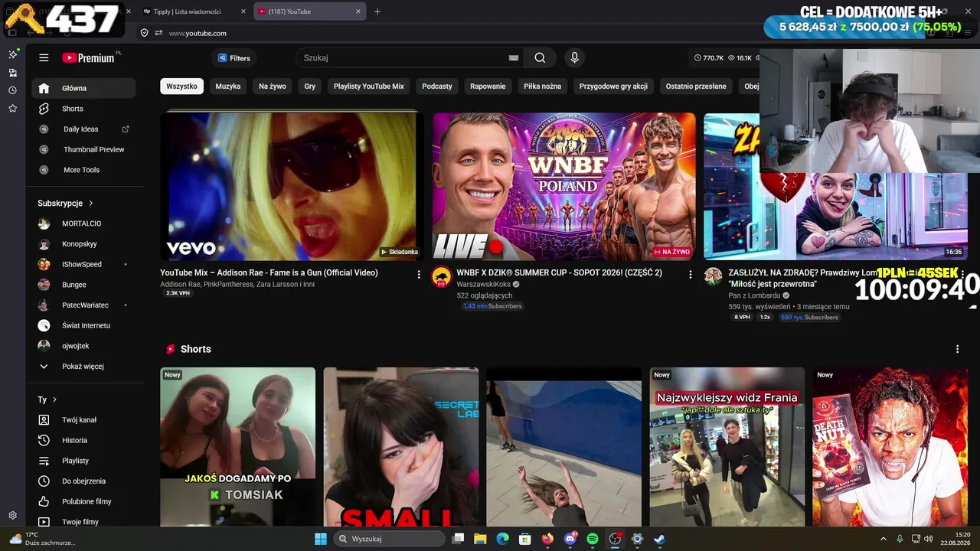Viewport: 980px width, 551px height.
Task: Open a new browser tab
Action: point(377,11)
